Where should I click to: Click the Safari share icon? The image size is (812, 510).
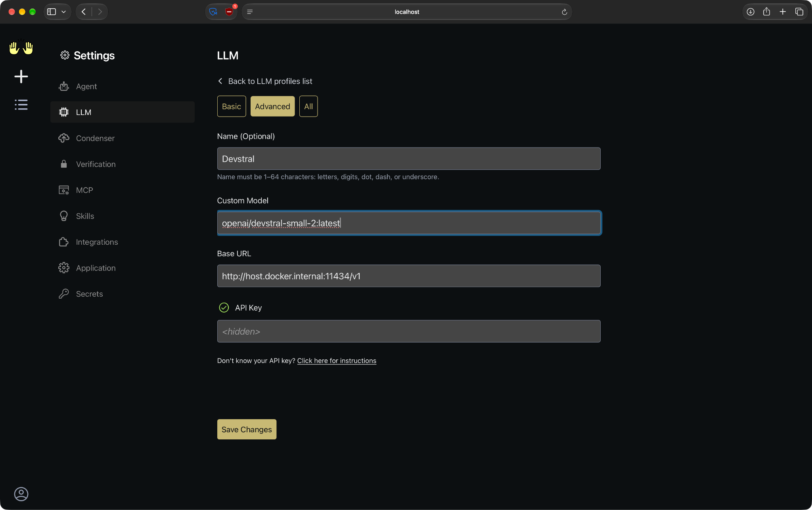point(767,12)
